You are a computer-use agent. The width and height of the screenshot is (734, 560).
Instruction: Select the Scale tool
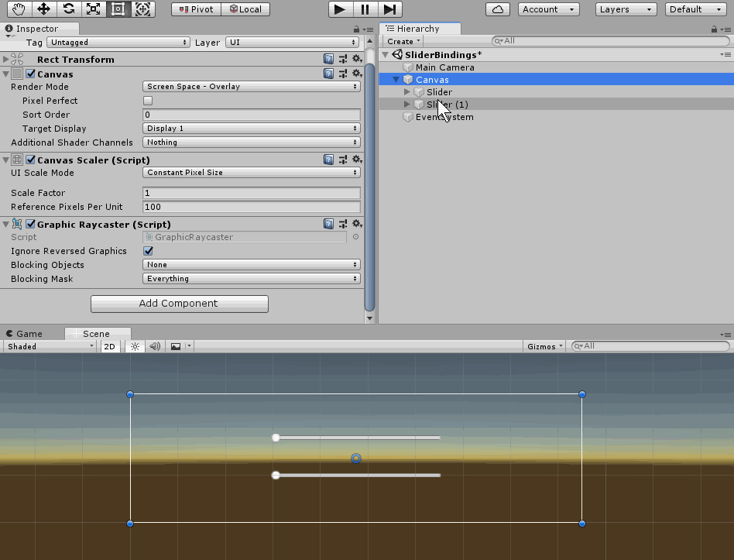pyautogui.click(x=93, y=9)
